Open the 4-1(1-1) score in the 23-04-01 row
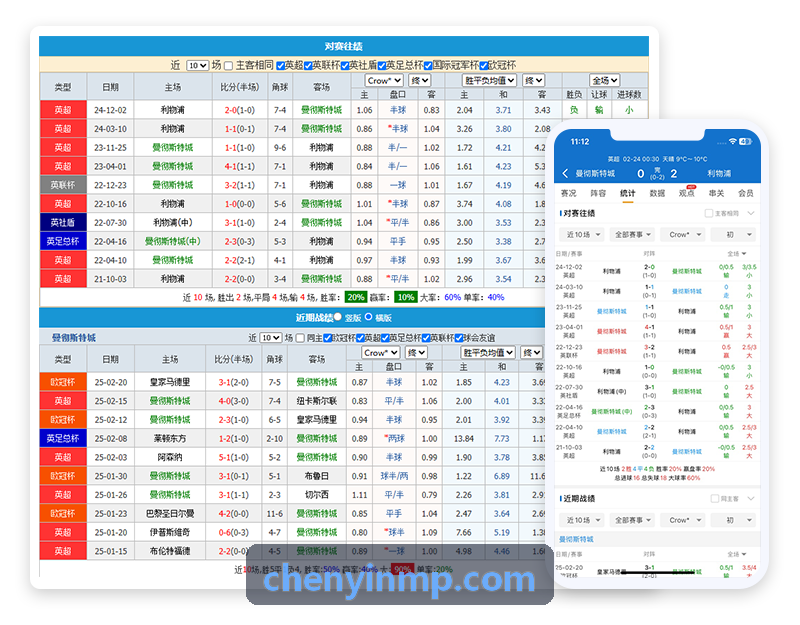800x625 pixels. [240, 166]
